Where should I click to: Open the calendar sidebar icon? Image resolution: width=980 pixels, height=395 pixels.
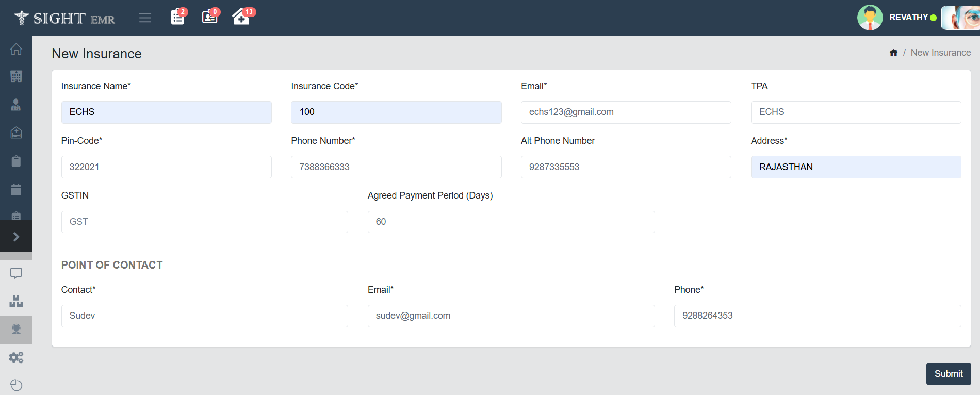pyautogui.click(x=16, y=189)
